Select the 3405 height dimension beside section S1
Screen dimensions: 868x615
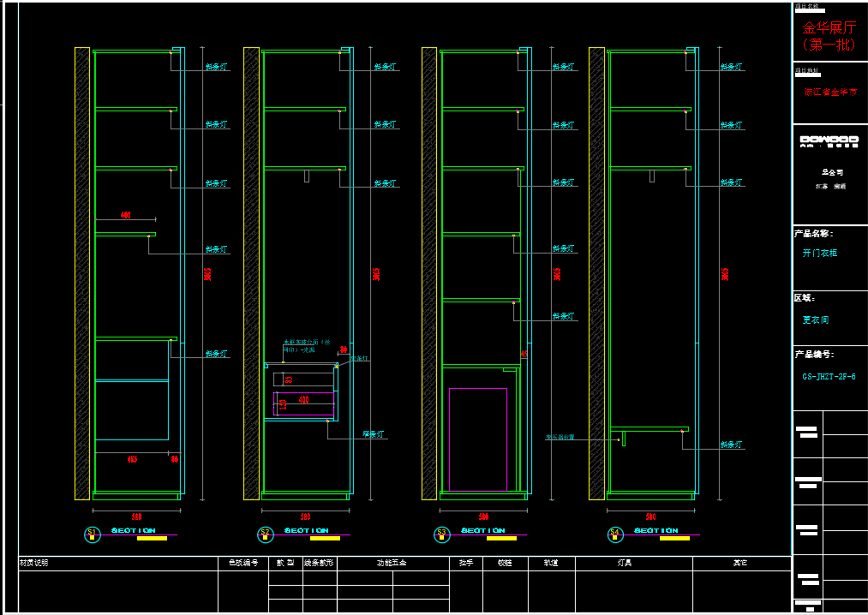tap(207, 274)
